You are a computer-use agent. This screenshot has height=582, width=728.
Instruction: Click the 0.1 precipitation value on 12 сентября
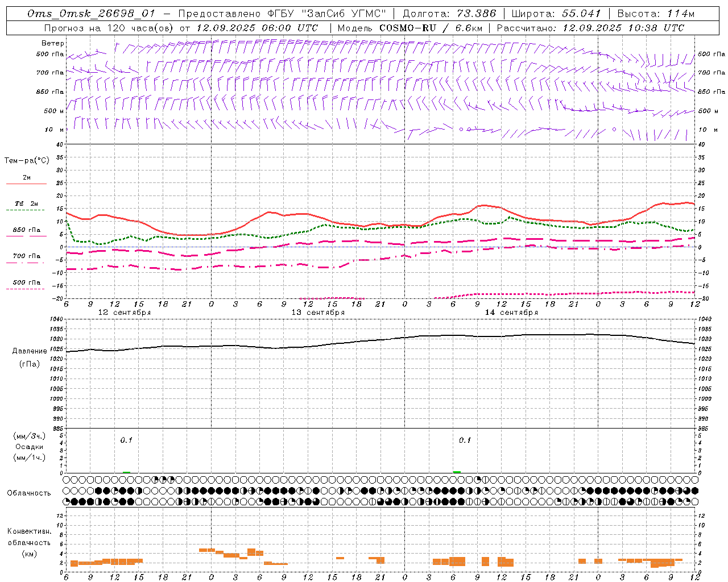pos(126,440)
